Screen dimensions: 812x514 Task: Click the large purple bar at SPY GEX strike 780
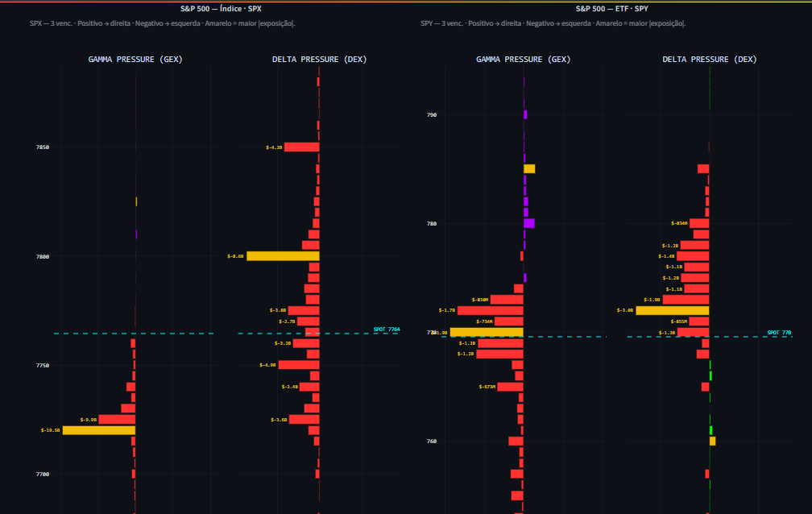click(528, 223)
